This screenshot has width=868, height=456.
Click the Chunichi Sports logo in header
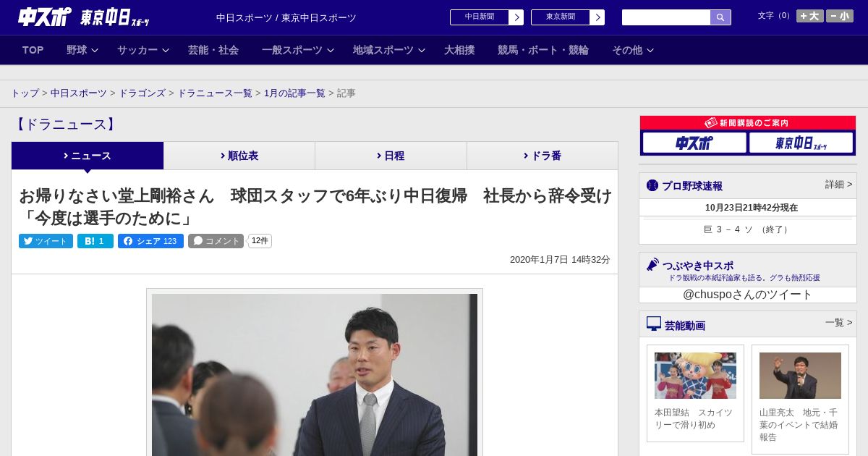tap(45, 17)
